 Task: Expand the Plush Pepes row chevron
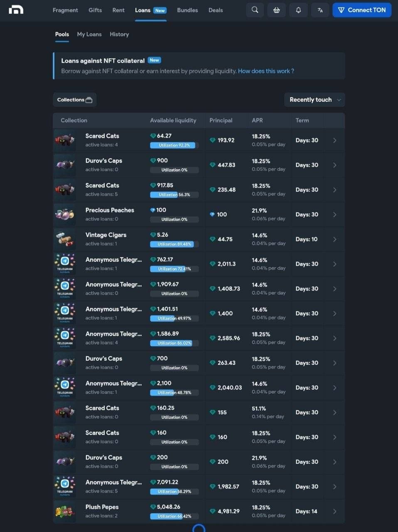(x=334, y=512)
